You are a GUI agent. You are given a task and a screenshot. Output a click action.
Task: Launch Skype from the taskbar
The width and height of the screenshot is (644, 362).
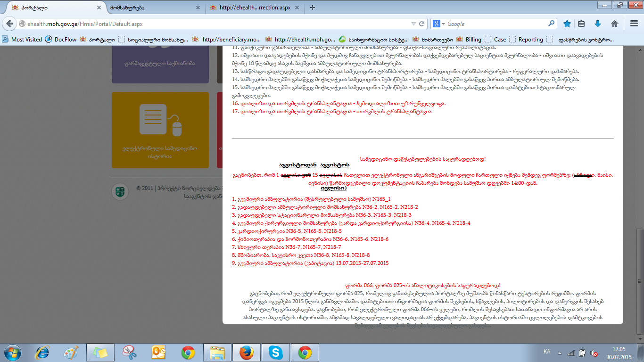(276, 352)
